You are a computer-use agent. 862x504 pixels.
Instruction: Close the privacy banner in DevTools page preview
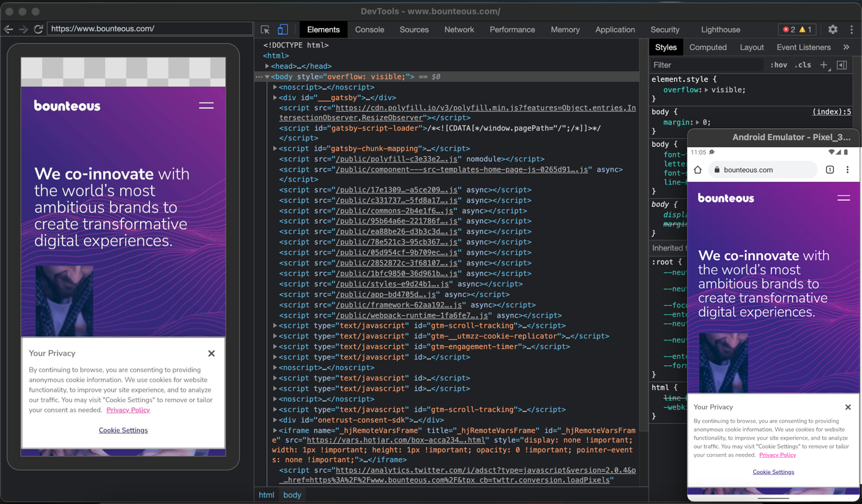click(x=211, y=353)
